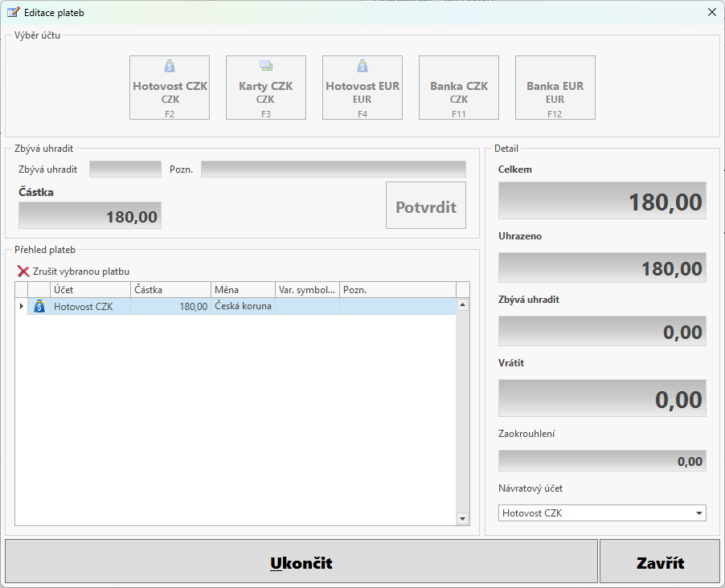Image resolution: width=725 pixels, height=588 pixels.
Task: Open the Návratový účet dropdown
Action: [x=698, y=512]
